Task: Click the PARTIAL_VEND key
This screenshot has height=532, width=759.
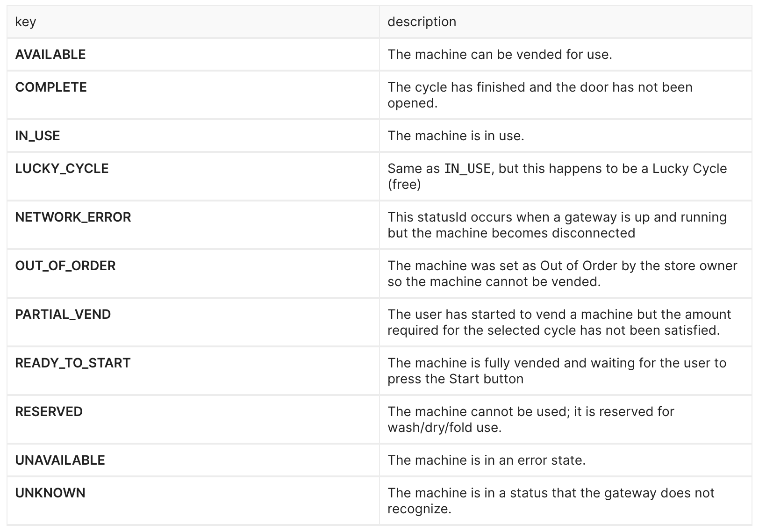Action: 63,314
